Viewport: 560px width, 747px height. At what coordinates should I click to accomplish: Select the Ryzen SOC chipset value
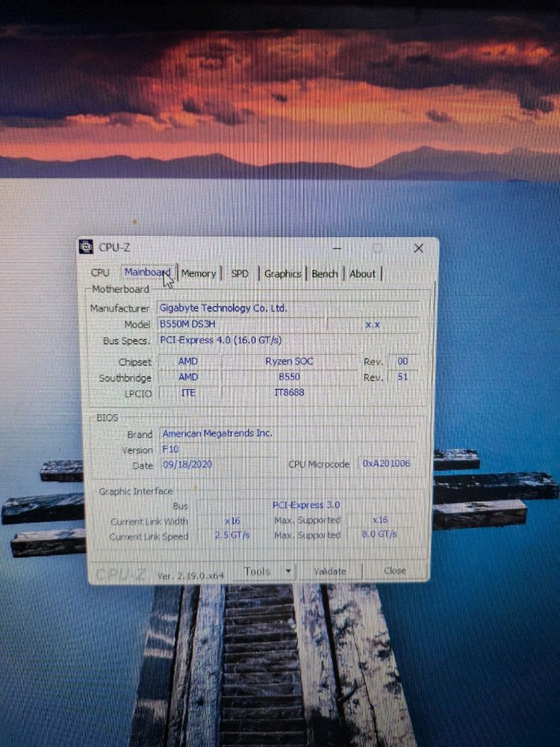289,361
